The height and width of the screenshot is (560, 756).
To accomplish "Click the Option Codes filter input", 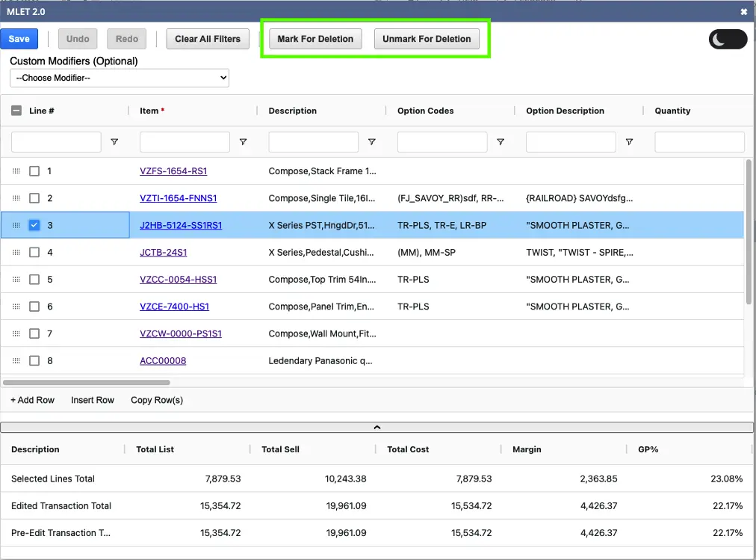I will [x=442, y=142].
